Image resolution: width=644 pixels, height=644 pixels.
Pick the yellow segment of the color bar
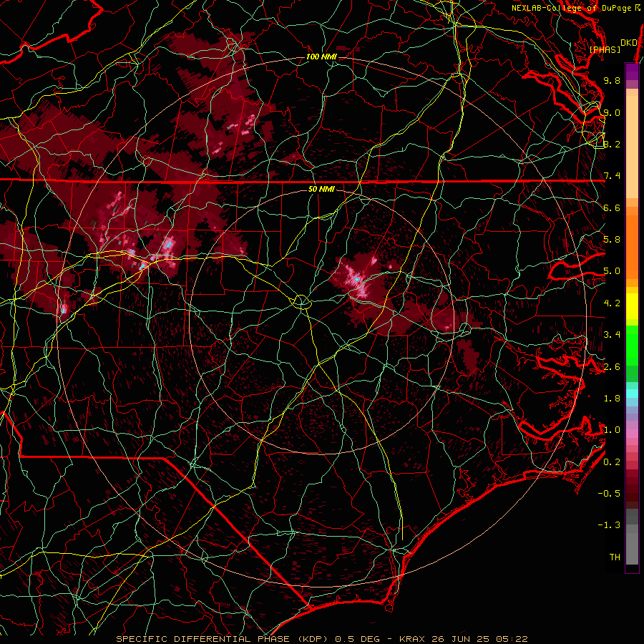(632, 306)
